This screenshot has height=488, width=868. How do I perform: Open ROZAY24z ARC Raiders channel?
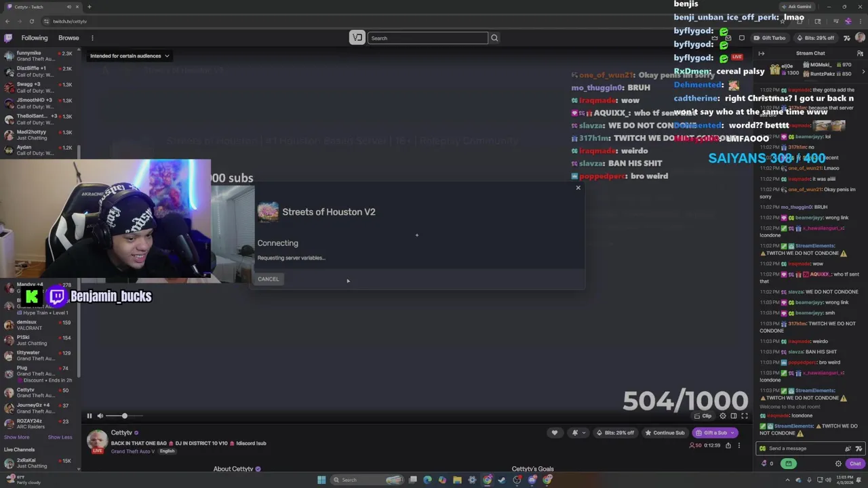(39, 424)
